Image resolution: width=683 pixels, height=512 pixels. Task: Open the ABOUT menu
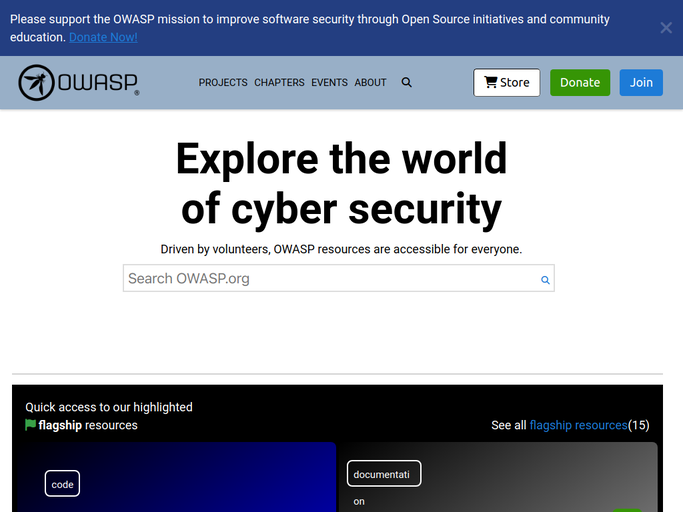pyautogui.click(x=370, y=82)
